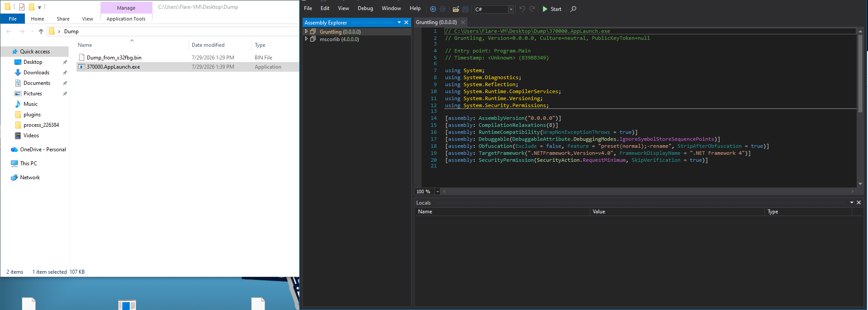
Task: Click the Up one level arrow in File Explorer
Action: click(41, 31)
